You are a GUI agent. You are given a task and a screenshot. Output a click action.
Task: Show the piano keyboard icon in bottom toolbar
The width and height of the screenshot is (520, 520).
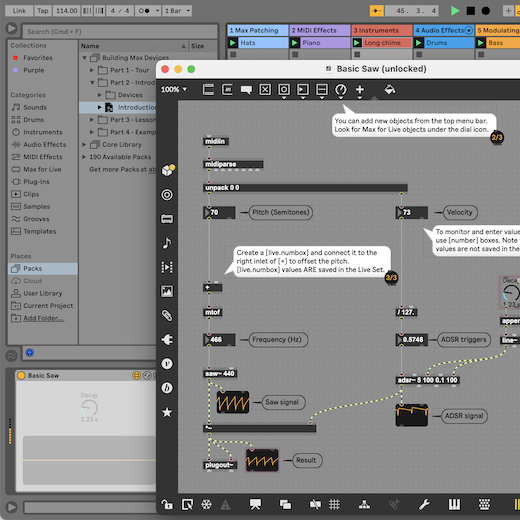coord(454,504)
